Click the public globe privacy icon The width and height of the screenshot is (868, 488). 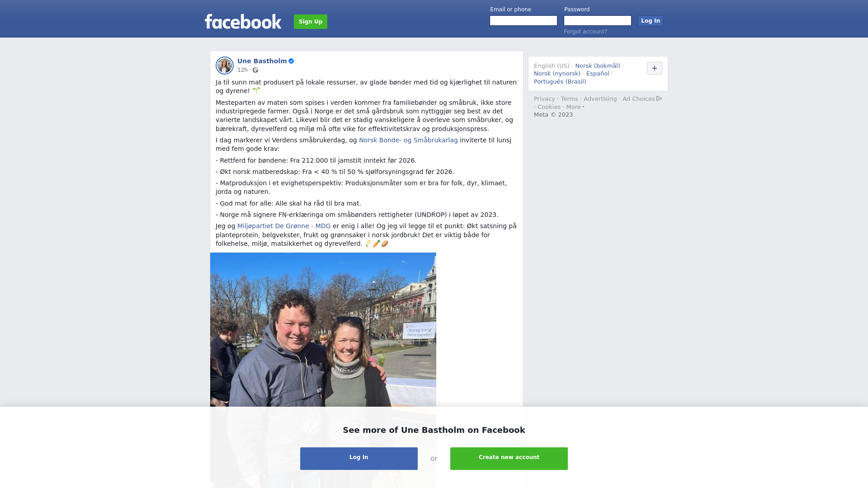pos(255,70)
